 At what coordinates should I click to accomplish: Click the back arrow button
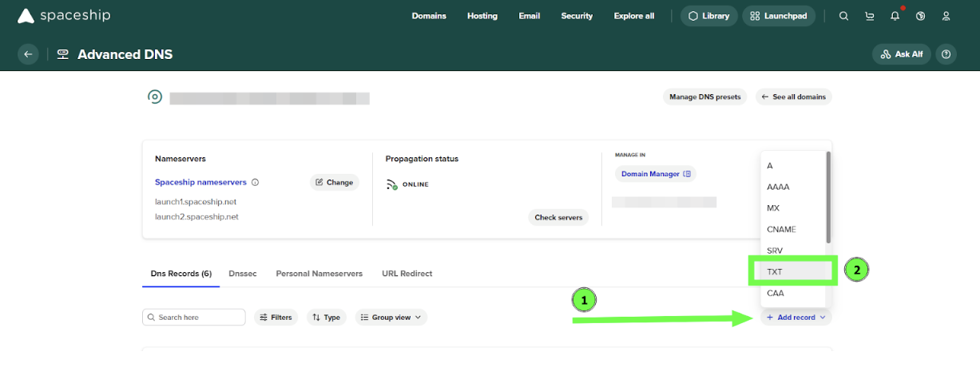28,54
